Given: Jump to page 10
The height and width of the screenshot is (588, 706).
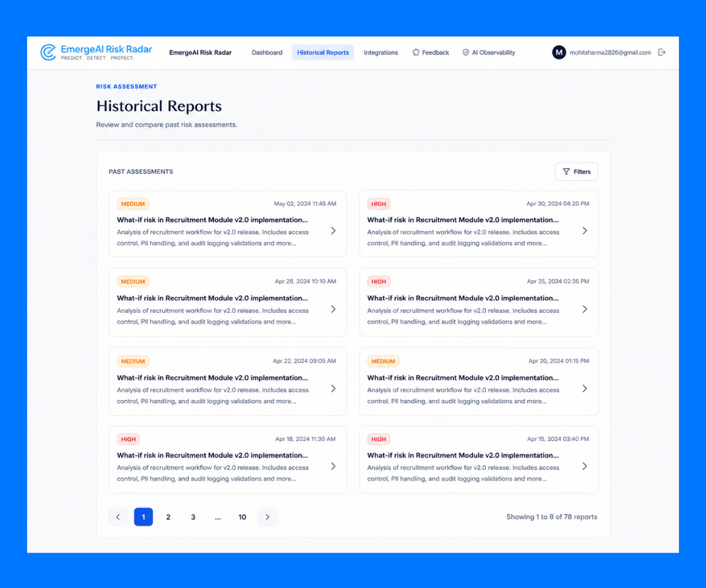Looking at the screenshot, I should (x=242, y=517).
